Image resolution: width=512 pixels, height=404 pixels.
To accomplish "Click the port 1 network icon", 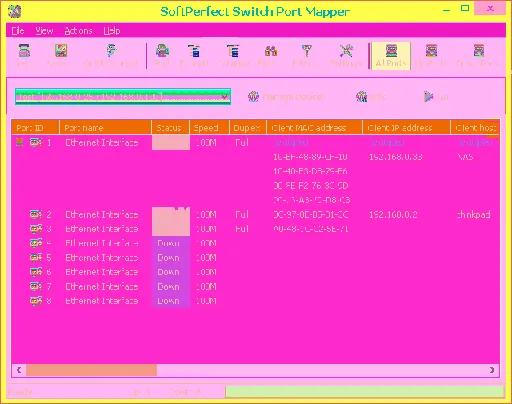I will coord(36,142).
